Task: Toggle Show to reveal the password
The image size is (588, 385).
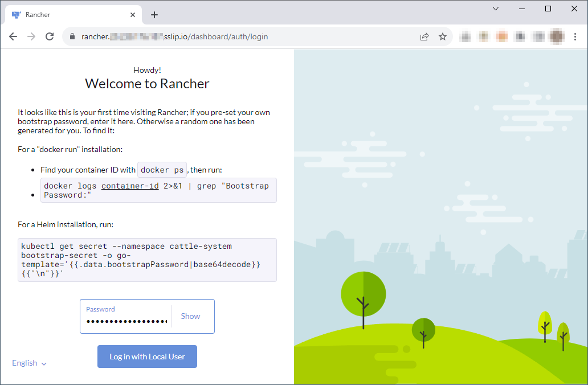Action: click(190, 316)
